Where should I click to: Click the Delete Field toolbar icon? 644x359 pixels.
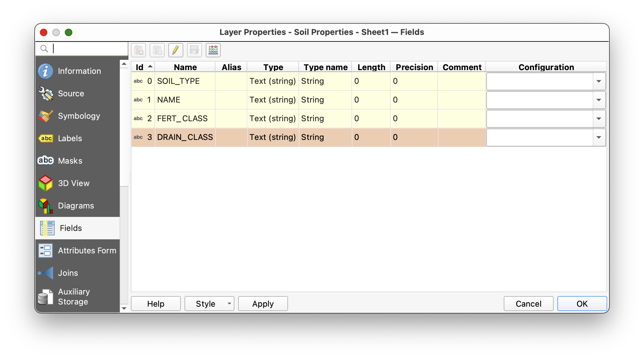click(x=157, y=50)
